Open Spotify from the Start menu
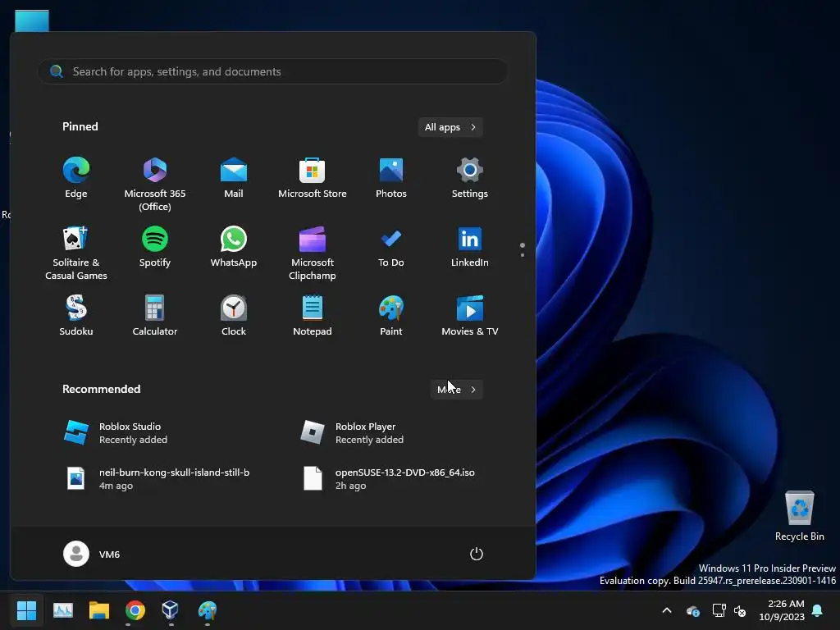 pos(155,248)
